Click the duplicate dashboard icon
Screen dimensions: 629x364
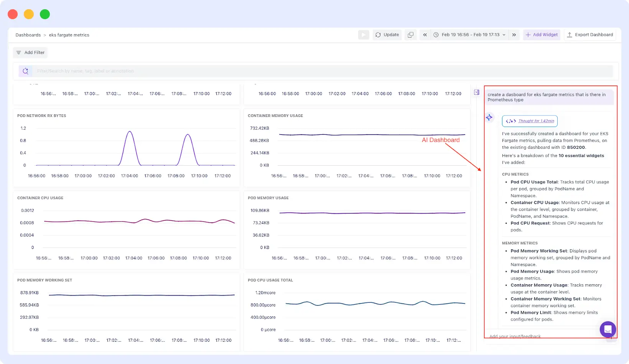click(x=410, y=35)
